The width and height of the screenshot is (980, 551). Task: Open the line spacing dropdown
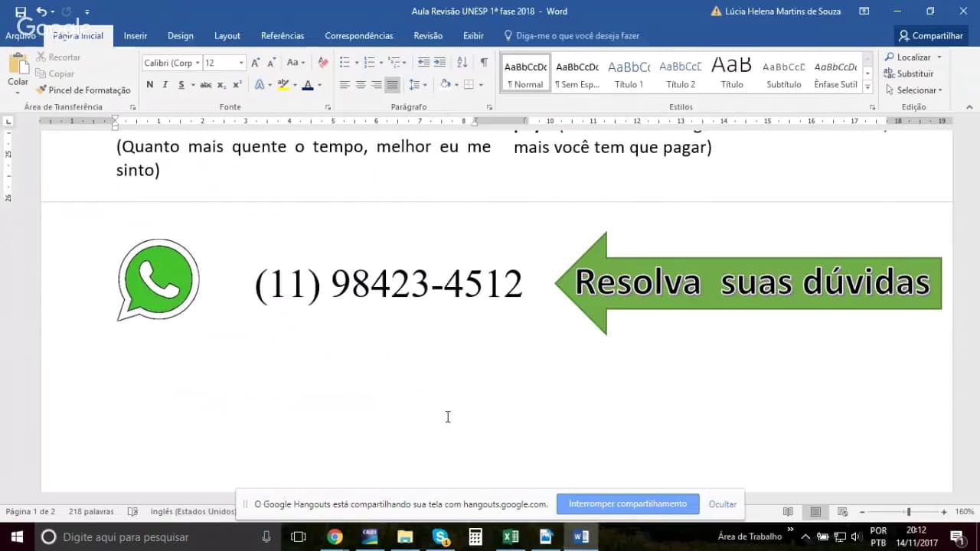[x=417, y=85]
